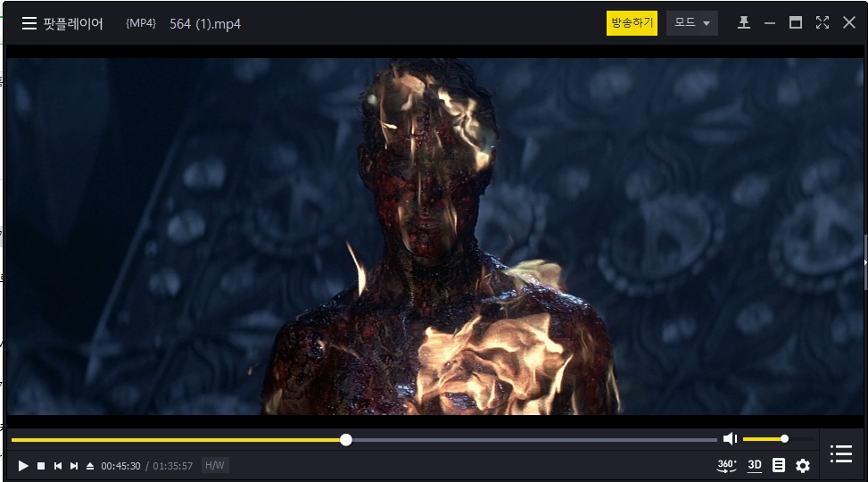Enter fullscreen with the expand arrows icon
Viewport: 868px width, 482px height.
pyautogui.click(x=822, y=22)
